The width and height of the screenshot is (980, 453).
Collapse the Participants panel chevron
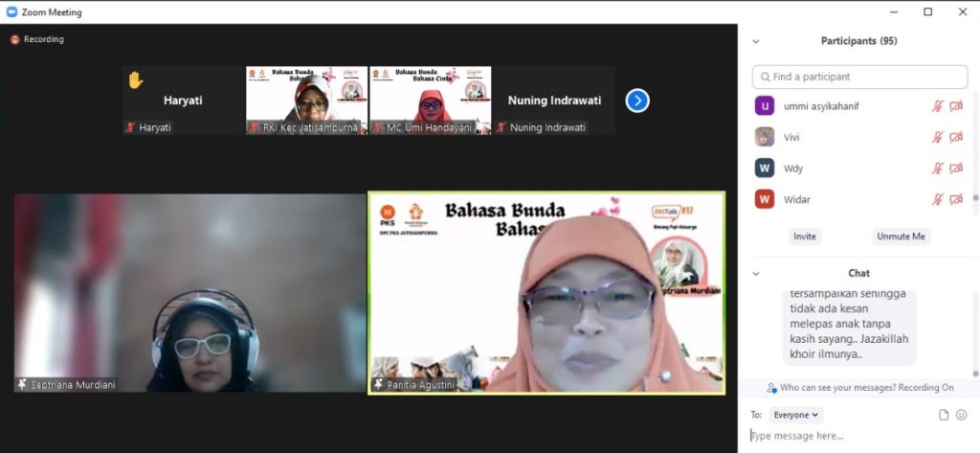[x=756, y=41]
